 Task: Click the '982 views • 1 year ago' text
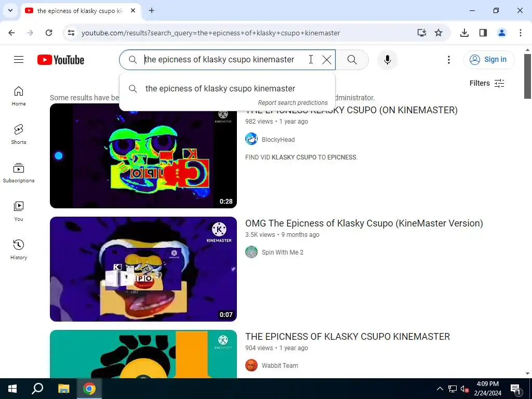pos(276,122)
